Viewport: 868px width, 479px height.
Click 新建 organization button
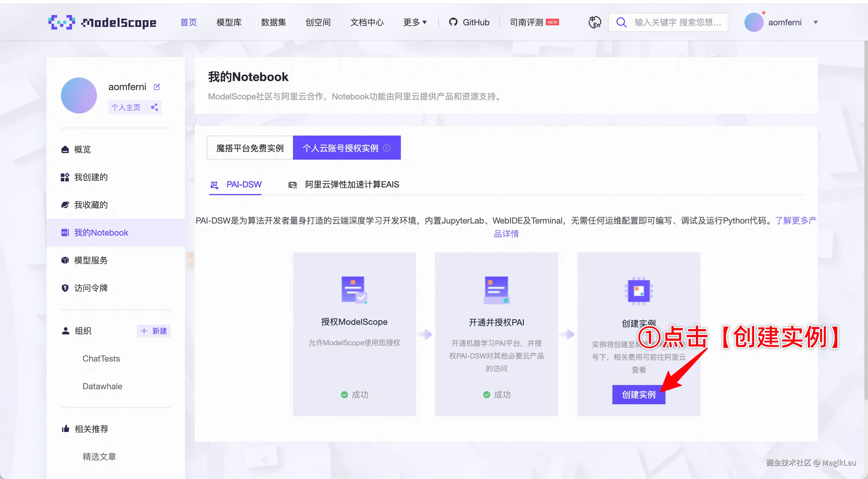coord(154,331)
